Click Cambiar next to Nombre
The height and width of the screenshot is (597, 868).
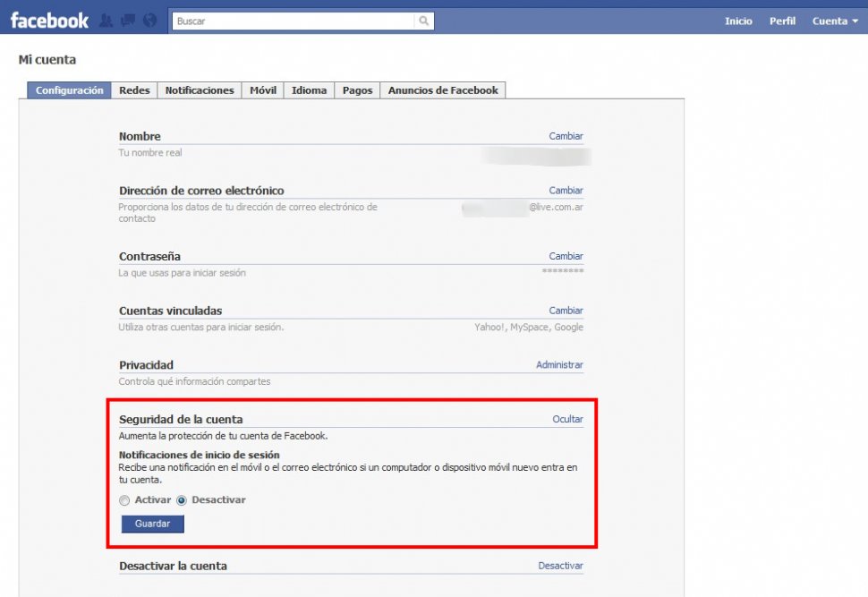tap(566, 136)
